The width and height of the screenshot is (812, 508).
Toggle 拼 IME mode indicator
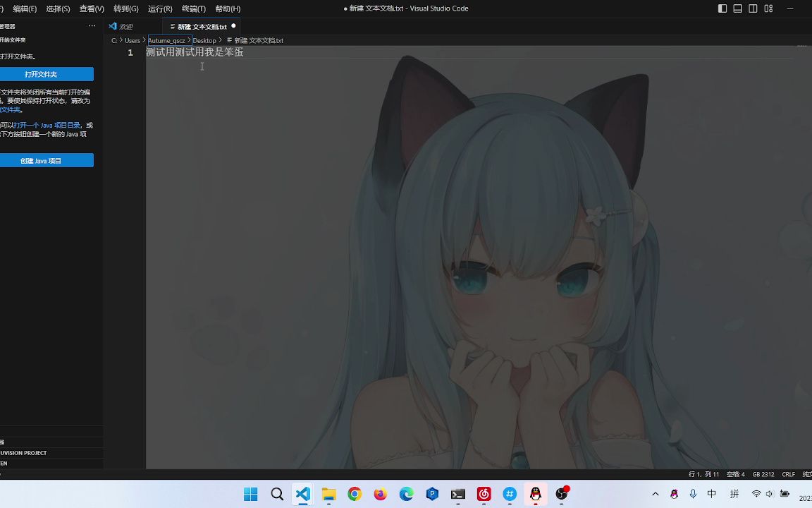(734, 494)
